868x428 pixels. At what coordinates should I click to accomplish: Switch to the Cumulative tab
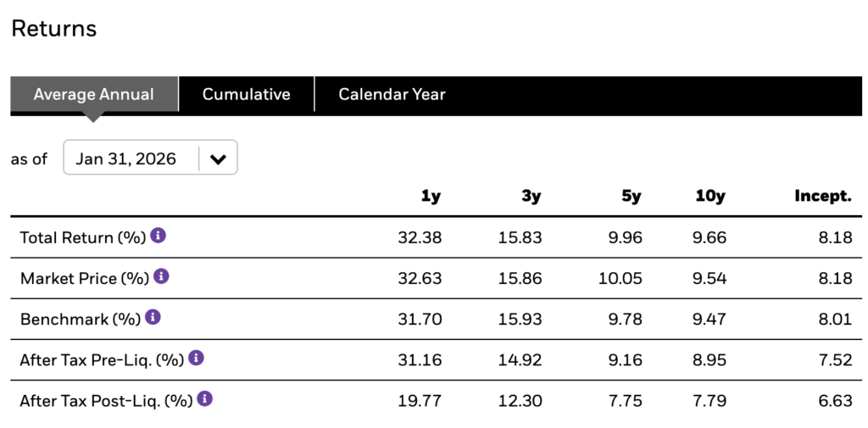coord(246,94)
